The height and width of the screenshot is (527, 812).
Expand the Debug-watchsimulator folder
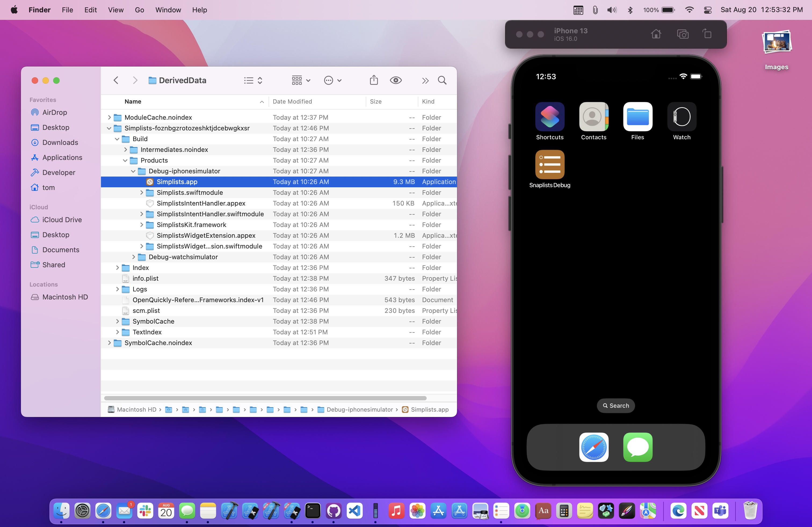[133, 257]
